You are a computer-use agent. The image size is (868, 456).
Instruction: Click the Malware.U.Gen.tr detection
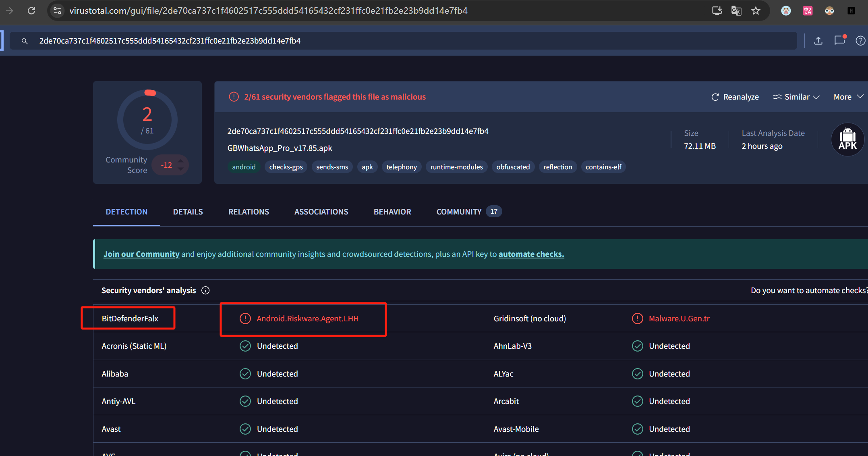(679, 319)
